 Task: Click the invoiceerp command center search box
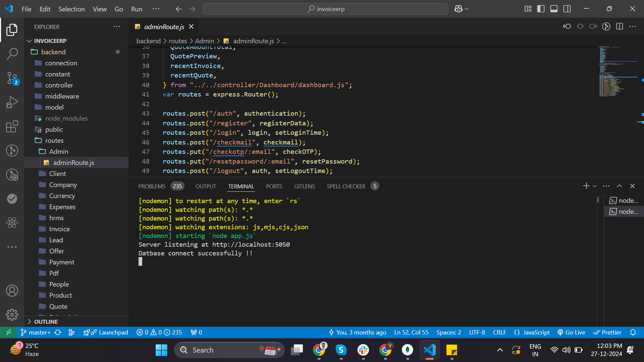[x=325, y=9]
